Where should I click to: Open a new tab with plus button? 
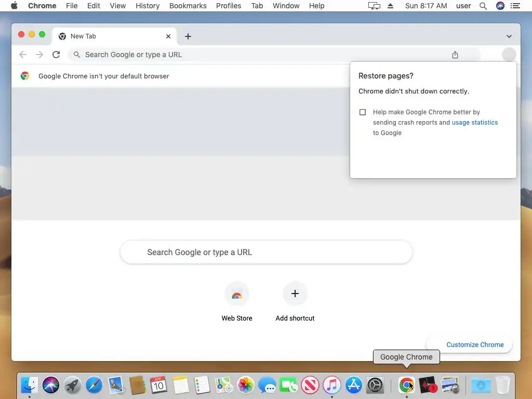188,36
